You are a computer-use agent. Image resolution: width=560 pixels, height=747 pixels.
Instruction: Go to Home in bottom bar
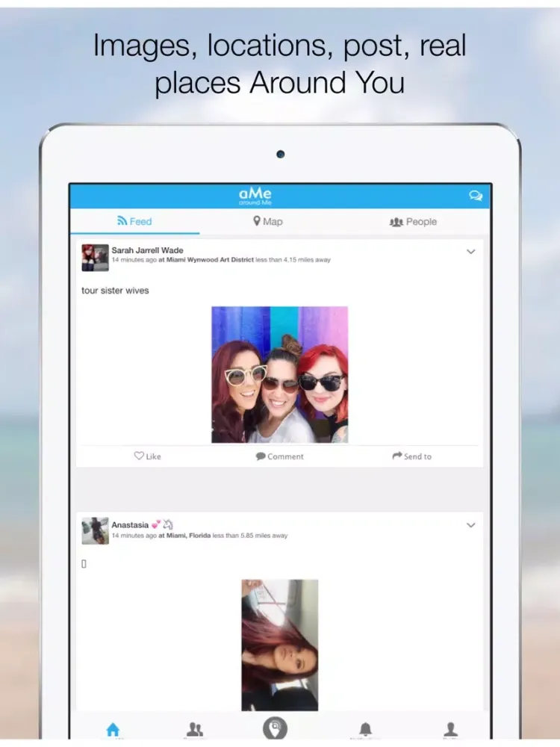point(113,729)
